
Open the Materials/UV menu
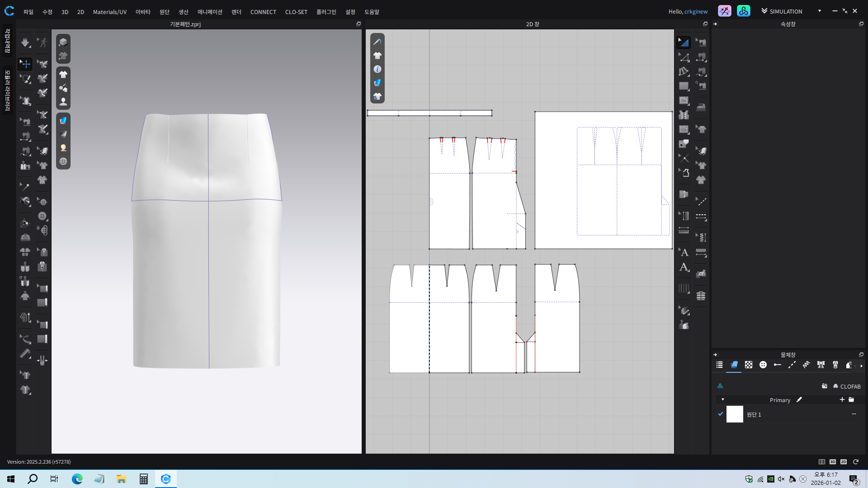pos(109,12)
